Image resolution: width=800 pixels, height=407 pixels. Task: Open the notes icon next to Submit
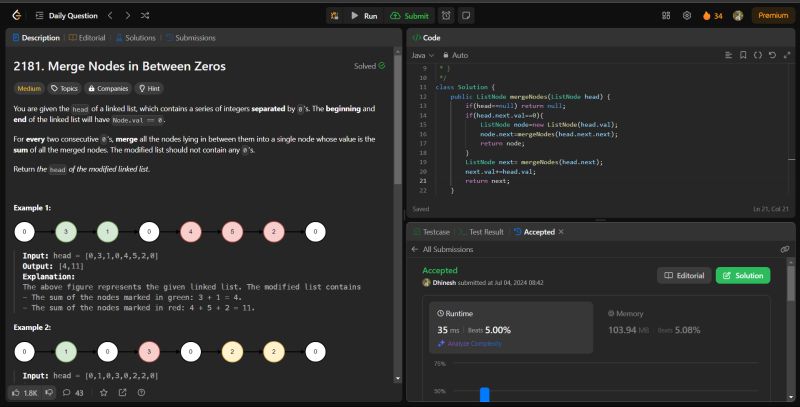point(467,16)
